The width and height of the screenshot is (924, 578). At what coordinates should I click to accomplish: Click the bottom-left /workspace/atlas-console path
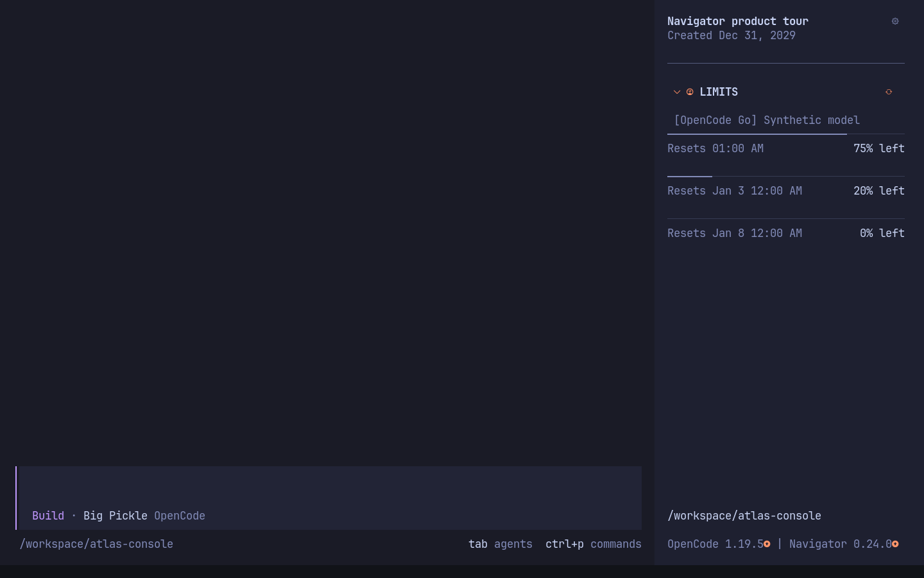96,544
